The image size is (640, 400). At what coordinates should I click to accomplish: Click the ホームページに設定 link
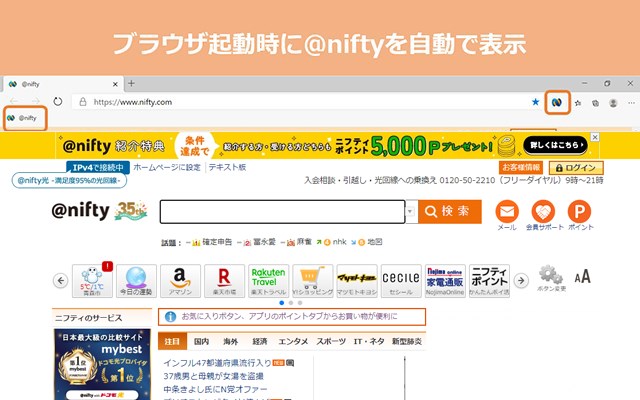click(x=167, y=167)
